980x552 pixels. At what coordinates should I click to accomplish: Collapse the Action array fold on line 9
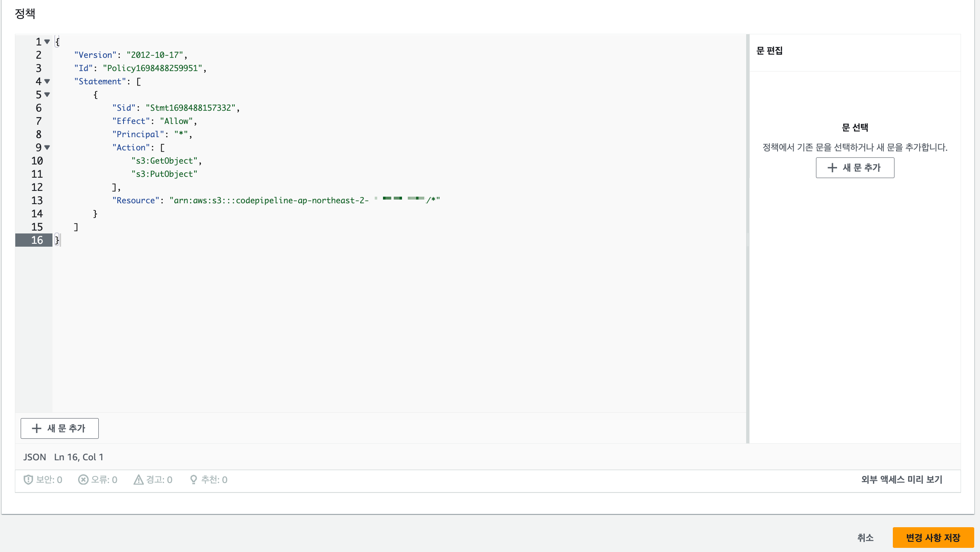(x=47, y=148)
